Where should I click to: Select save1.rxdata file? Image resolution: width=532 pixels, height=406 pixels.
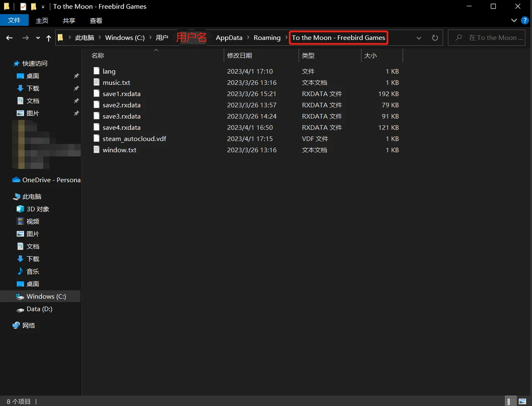pos(121,94)
